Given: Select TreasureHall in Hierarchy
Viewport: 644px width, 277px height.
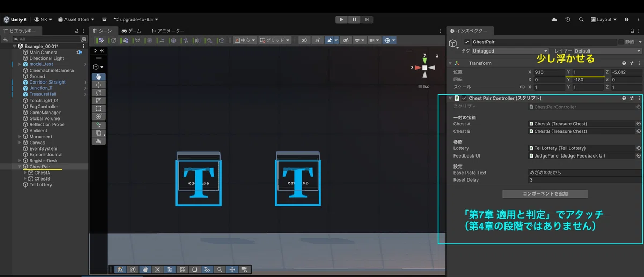Looking at the screenshot, I should click(x=42, y=94).
